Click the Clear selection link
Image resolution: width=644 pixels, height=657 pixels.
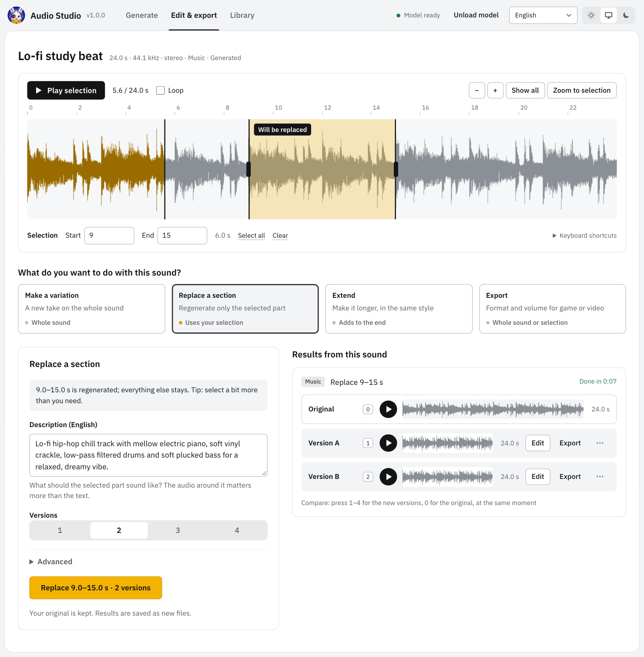click(x=280, y=236)
